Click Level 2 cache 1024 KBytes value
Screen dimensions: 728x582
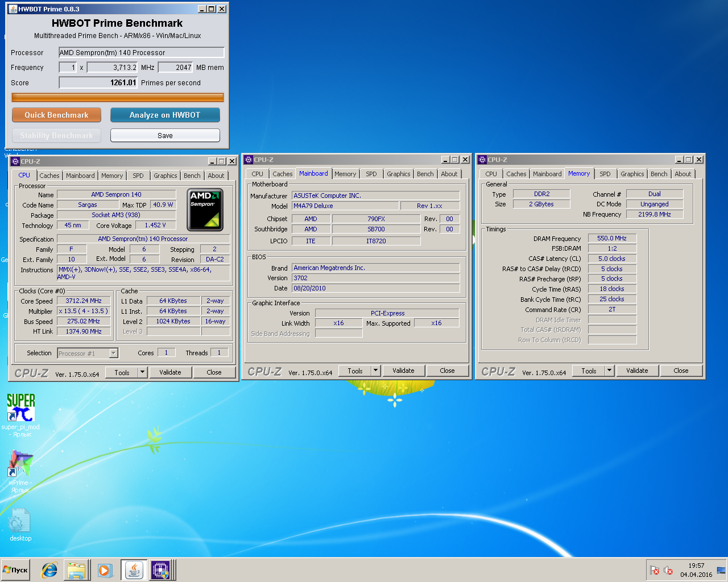(x=173, y=321)
